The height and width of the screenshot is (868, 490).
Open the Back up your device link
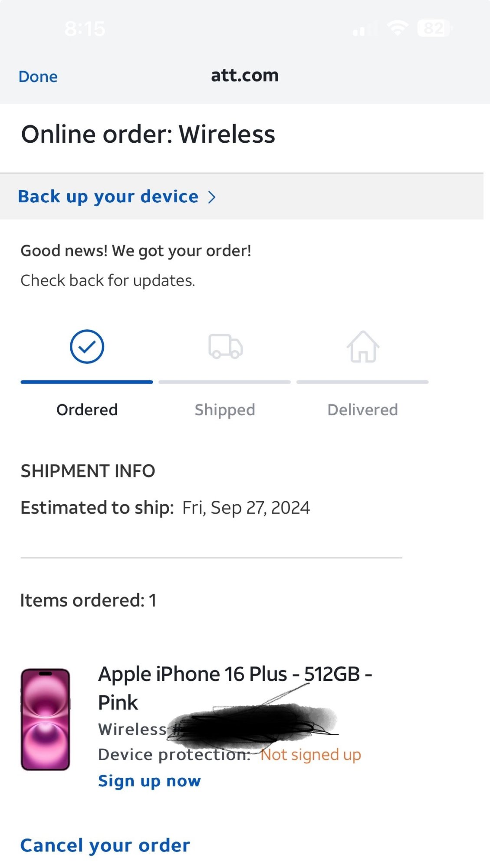(x=108, y=197)
